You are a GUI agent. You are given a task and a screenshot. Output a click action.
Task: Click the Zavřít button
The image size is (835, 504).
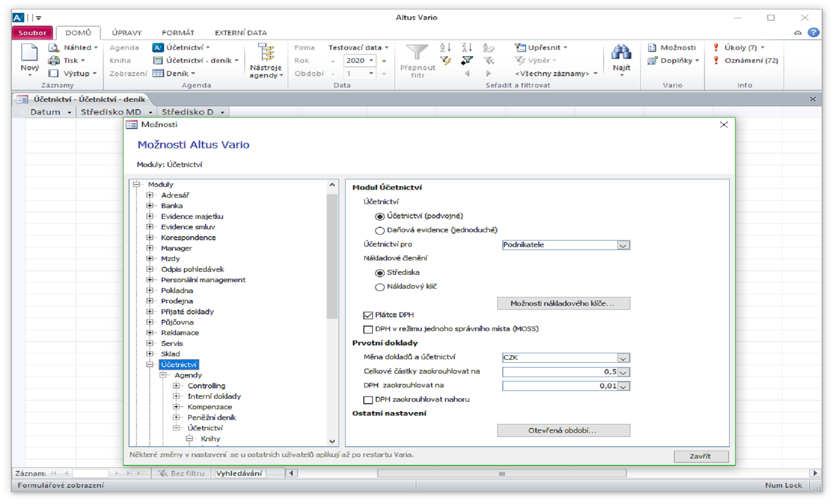701,456
